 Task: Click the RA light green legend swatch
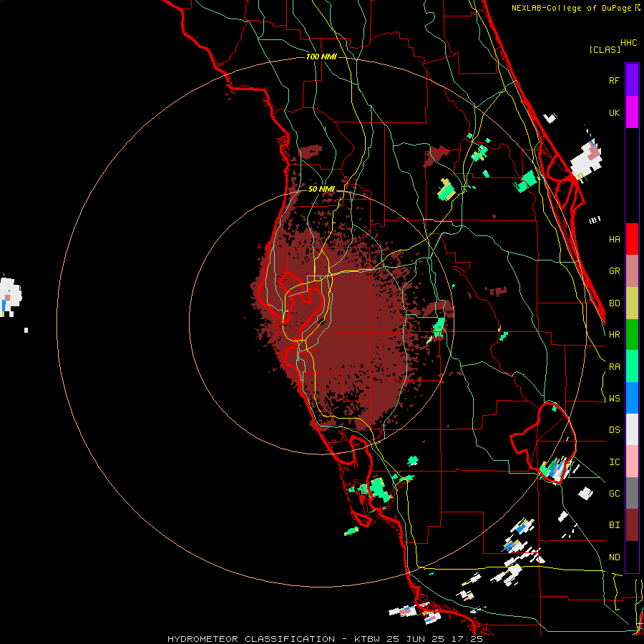[632, 366]
